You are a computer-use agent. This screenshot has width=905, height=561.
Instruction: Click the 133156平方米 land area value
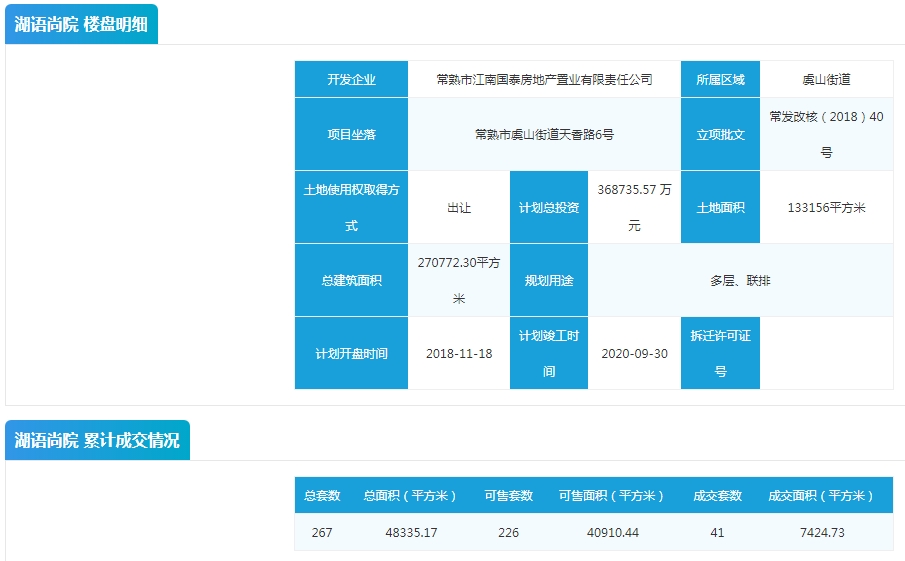click(826, 207)
